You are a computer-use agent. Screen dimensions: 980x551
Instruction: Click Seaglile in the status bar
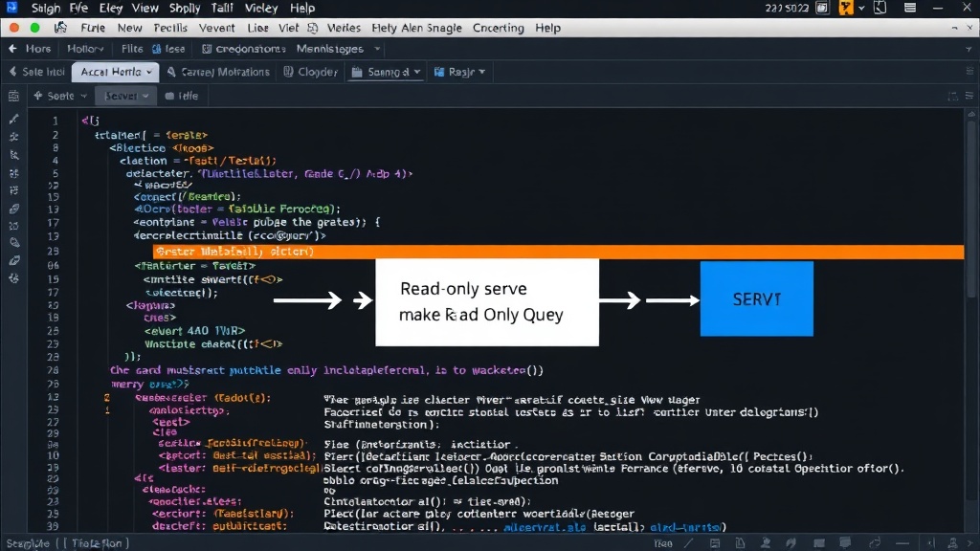coord(28,543)
